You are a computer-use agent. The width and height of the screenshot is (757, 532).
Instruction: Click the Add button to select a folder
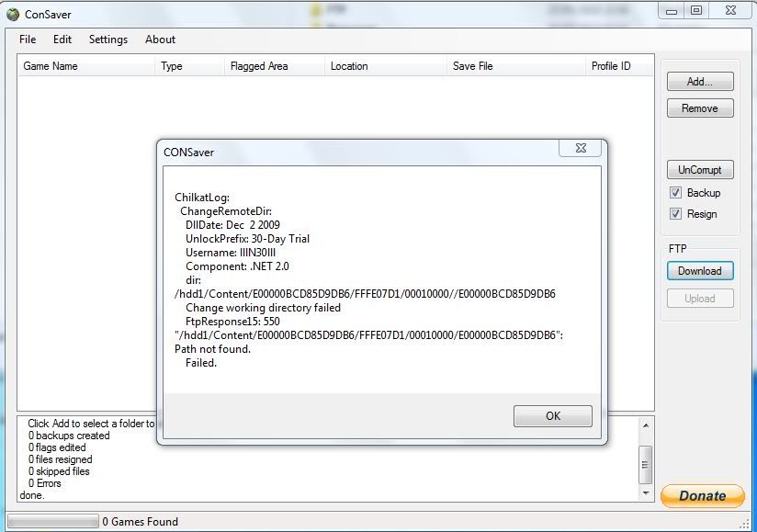[700, 81]
